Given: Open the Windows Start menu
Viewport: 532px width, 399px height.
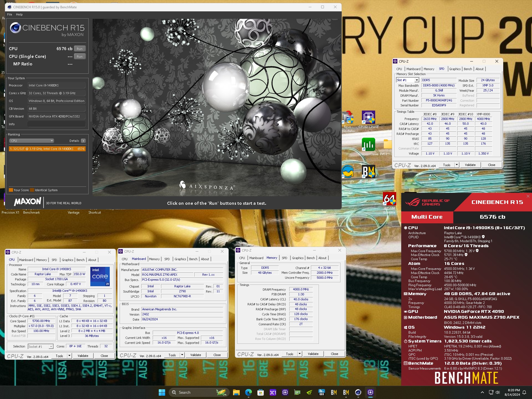Looking at the screenshot, I should coord(162,392).
